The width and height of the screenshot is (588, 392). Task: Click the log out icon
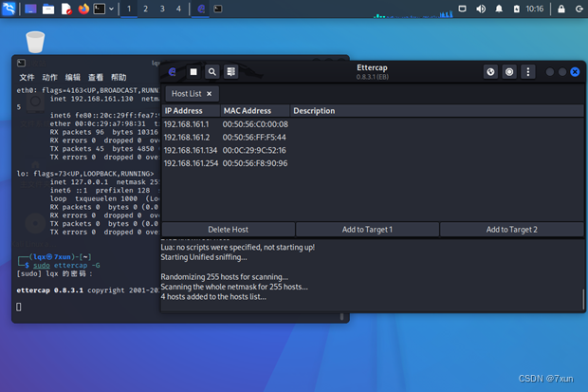tap(579, 9)
